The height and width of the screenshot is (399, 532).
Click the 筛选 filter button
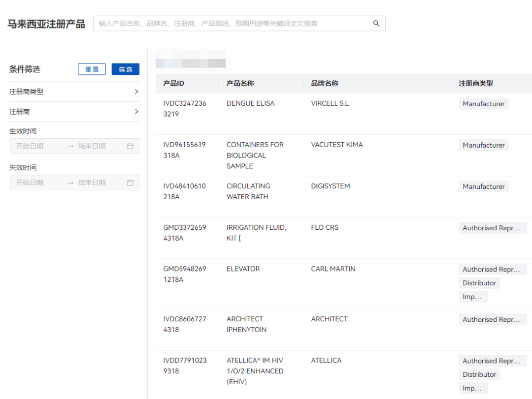pos(126,69)
